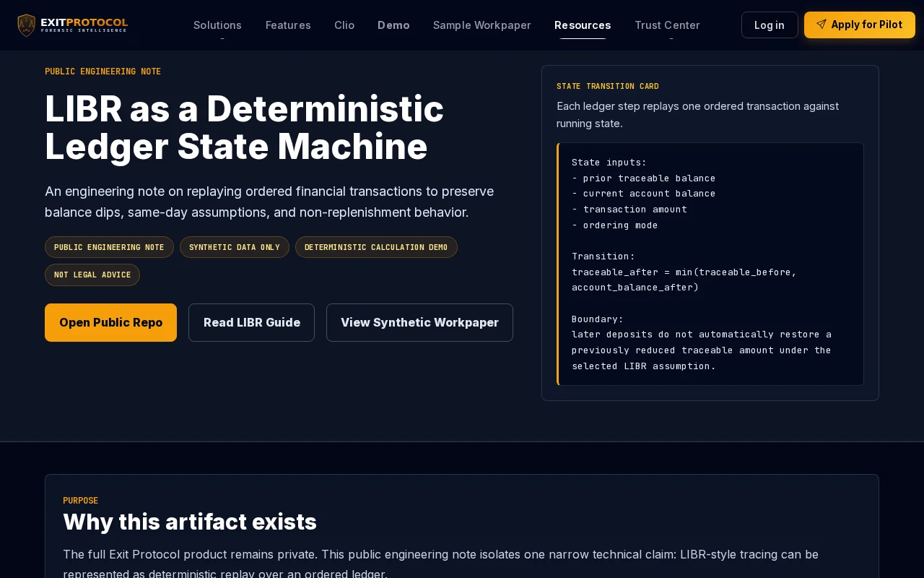Go to the Clio nav link

[x=344, y=25]
